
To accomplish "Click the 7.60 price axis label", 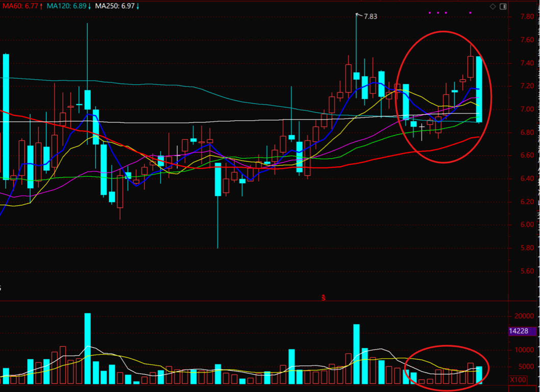I will pyautogui.click(x=527, y=40).
